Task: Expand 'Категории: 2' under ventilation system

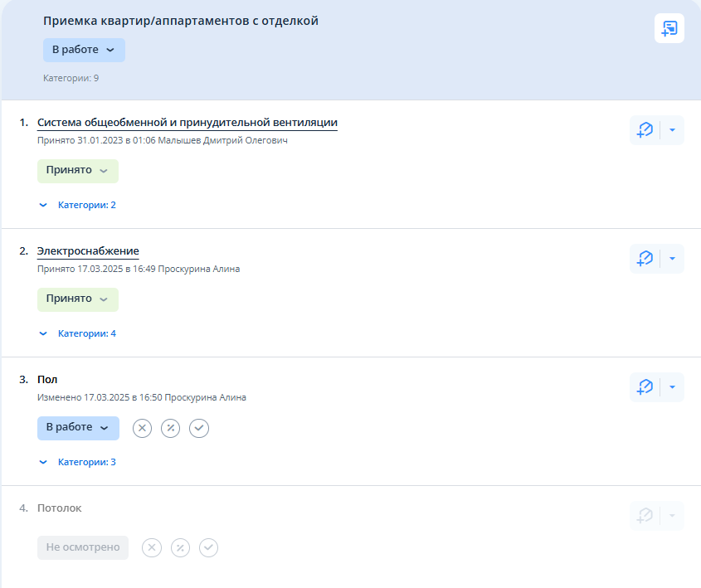Action: 79,205
